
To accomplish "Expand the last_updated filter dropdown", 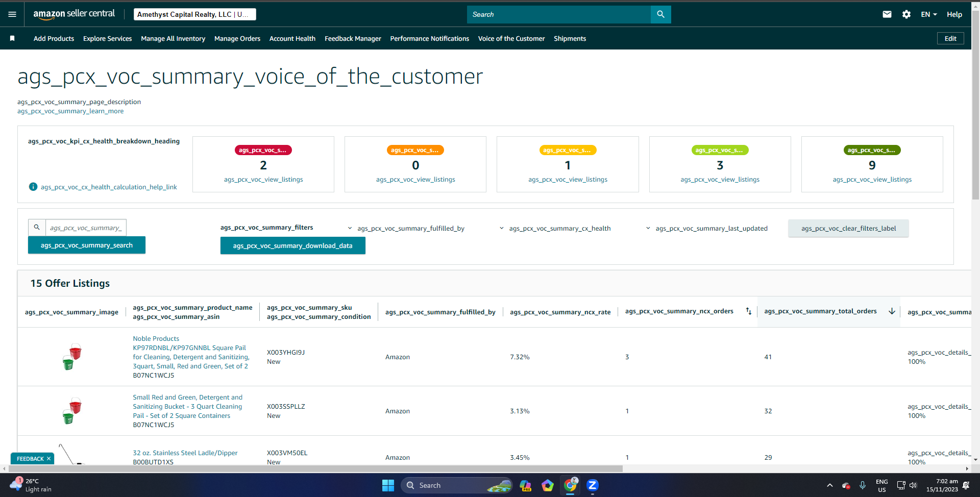I will point(707,228).
